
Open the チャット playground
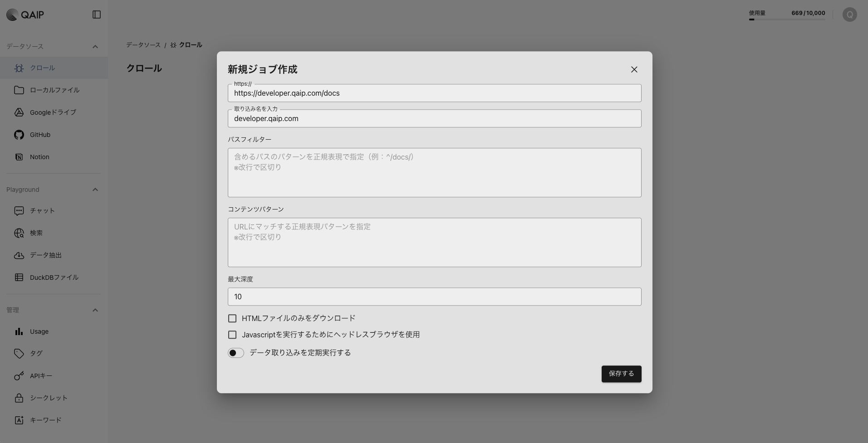click(x=42, y=210)
